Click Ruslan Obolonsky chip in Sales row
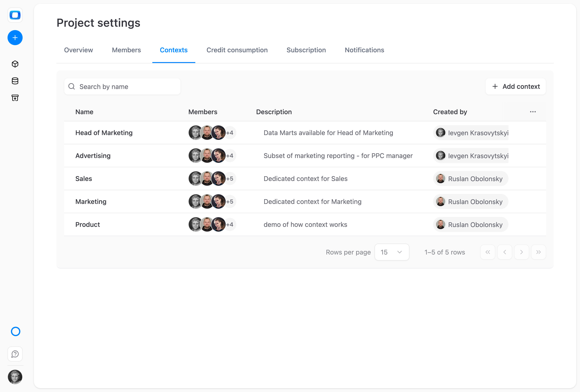Screen dimensions: 580x392 [x=471, y=179]
